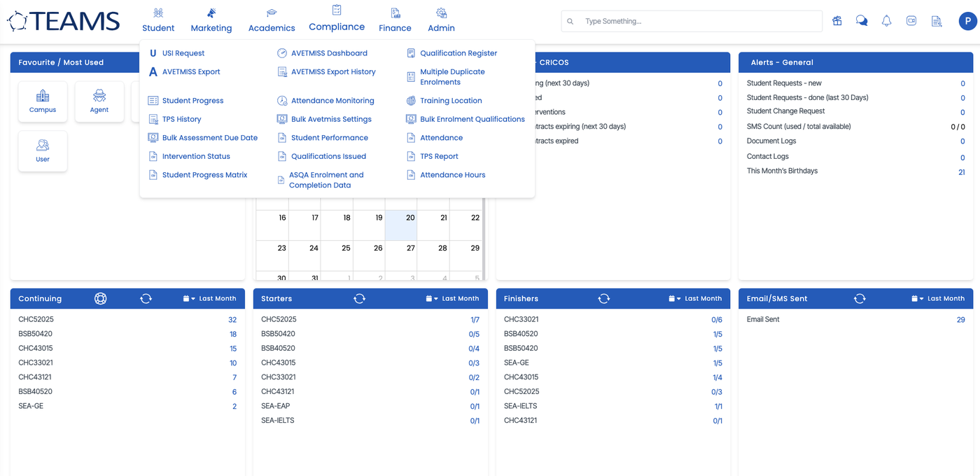Screen dimensions: 980x476
Task: Click the TEAMS logo
Action: (63, 21)
